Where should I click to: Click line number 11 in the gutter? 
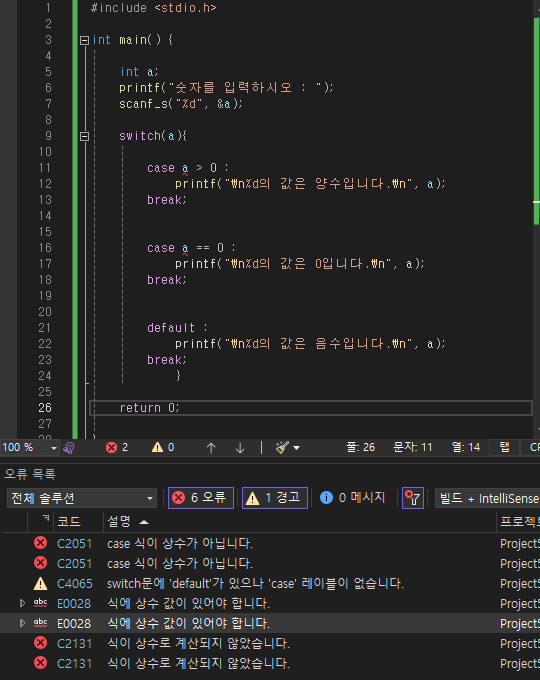coord(45,168)
